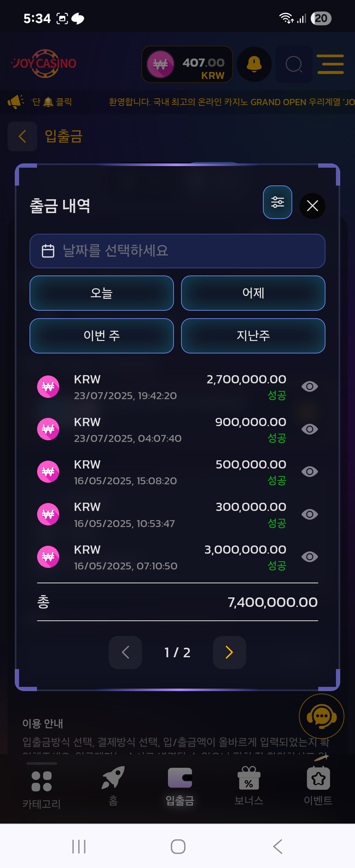Image resolution: width=355 pixels, height=868 pixels.
Task: Go to previous page of withdrawal history
Action: coord(125,652)
